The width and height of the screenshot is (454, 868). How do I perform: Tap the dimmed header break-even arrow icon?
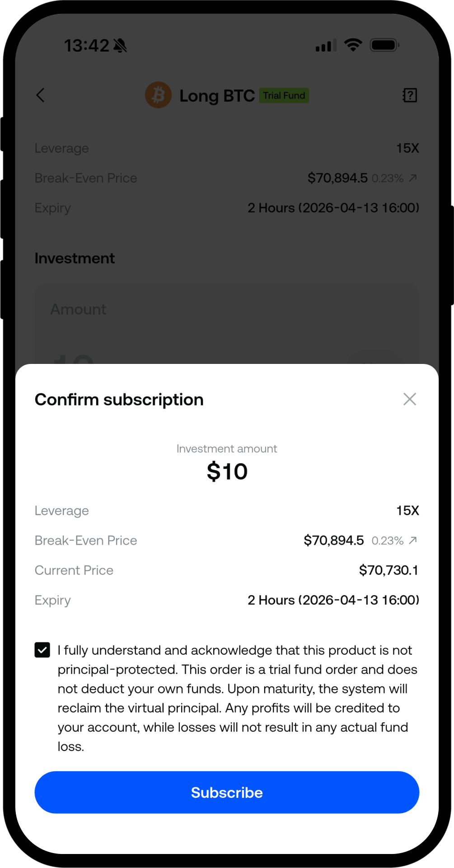(412, 178)
